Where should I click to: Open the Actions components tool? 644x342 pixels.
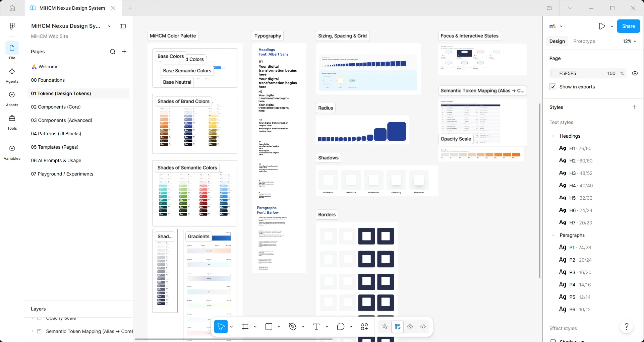[x=364, y=327]
